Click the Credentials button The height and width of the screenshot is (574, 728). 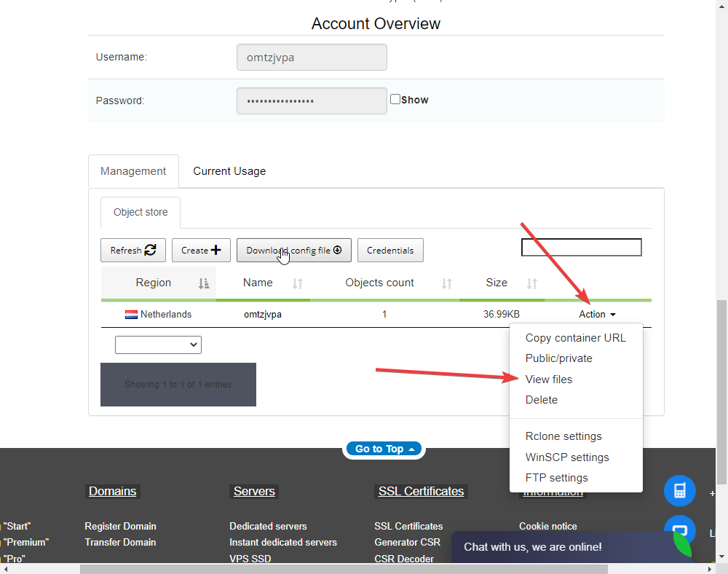390,250
